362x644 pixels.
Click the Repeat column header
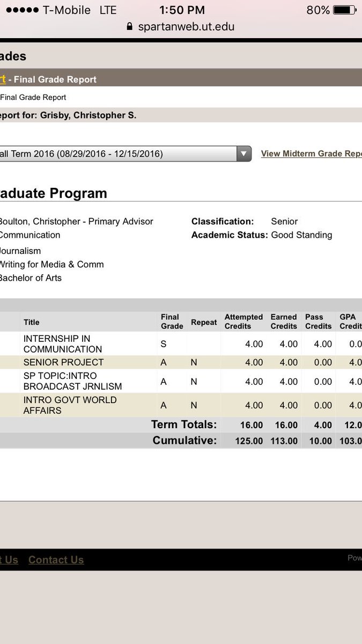(x=204, y=322)
